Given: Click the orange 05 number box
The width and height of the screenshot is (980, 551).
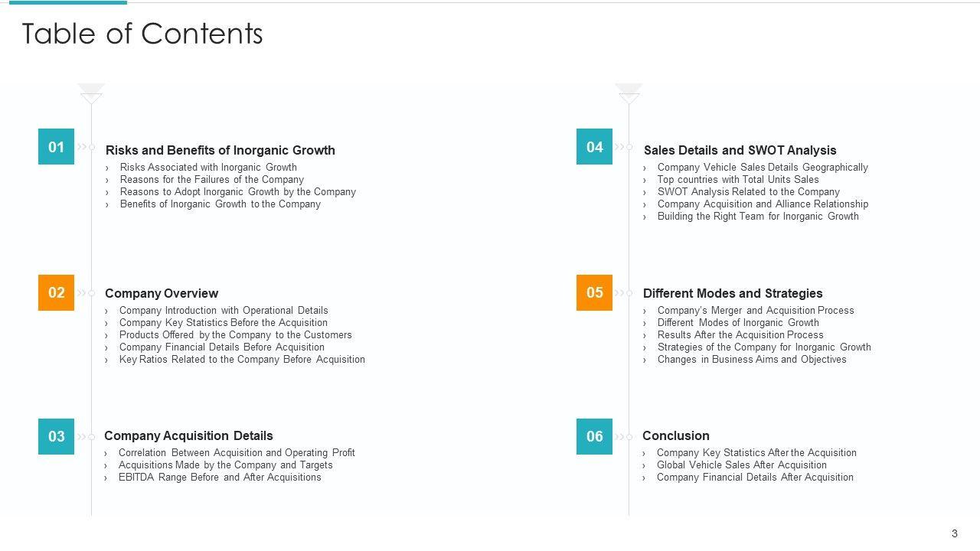Looking at the screenshot, I should (x=594, y=292).
